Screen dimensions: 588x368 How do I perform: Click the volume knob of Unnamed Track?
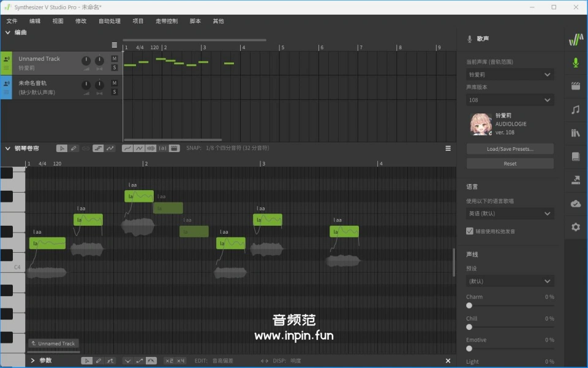tap(86, 60)
